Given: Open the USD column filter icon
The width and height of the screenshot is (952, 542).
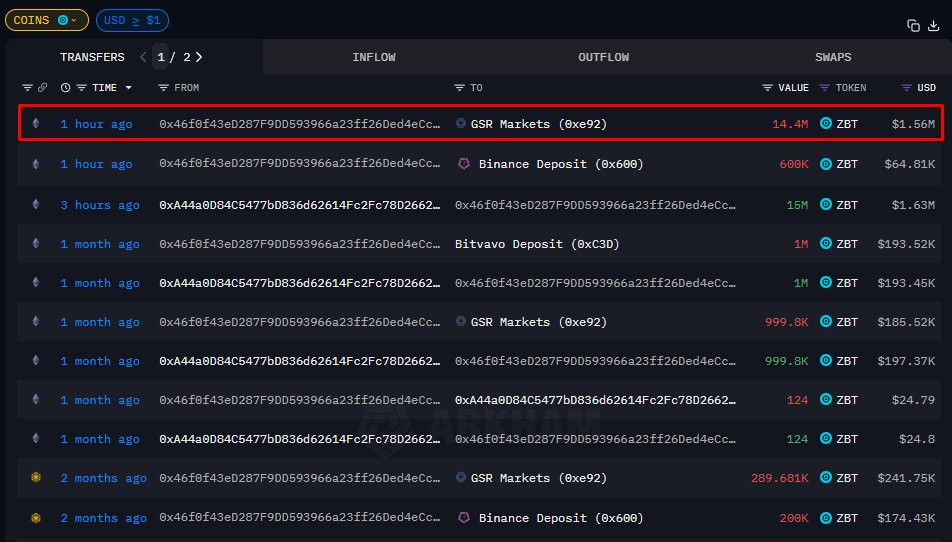Looking at the screenshot, I should [x=906, y=88].
